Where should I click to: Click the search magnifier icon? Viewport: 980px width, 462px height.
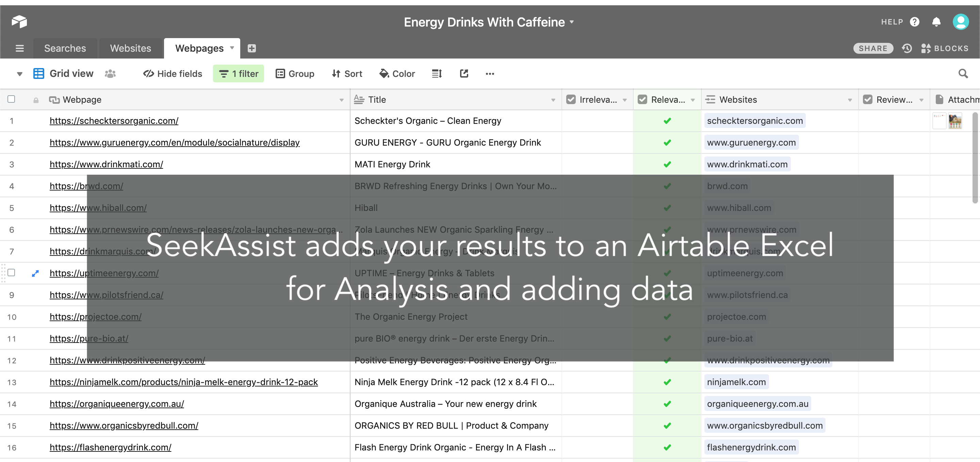963,74
